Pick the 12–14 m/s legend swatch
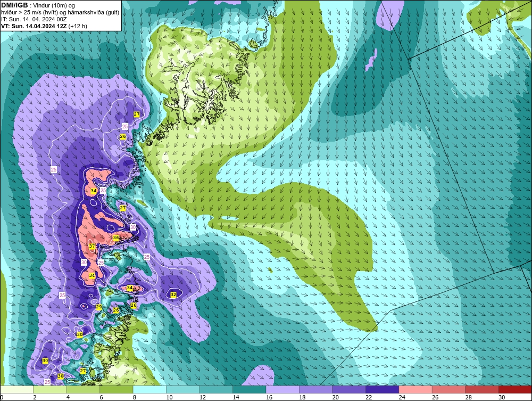Image resolution: width=532 pixels, height=401 pixels. click(216, 389)
